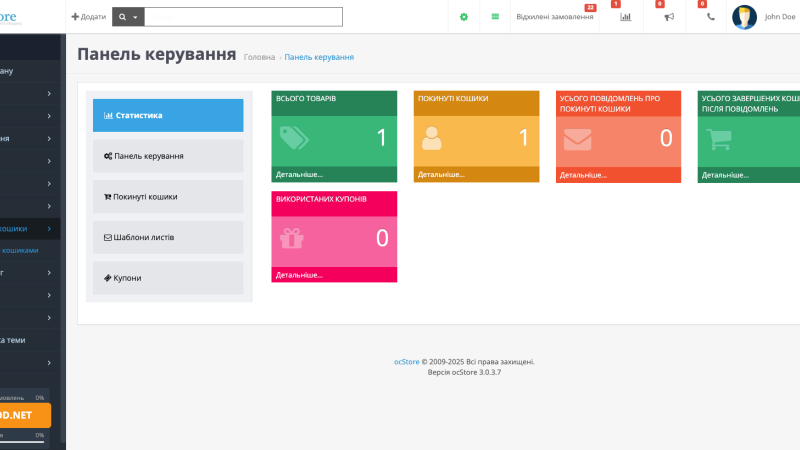Click Детальніше in Використаних купонів card

pos(299,275)
